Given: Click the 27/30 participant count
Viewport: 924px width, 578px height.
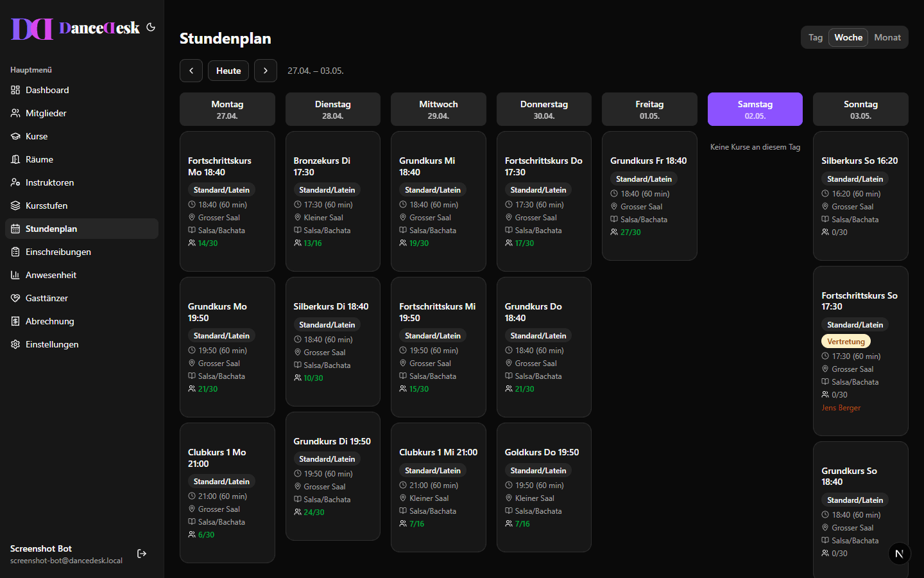Looking at the screenshot, I should [x=631, y=232].
